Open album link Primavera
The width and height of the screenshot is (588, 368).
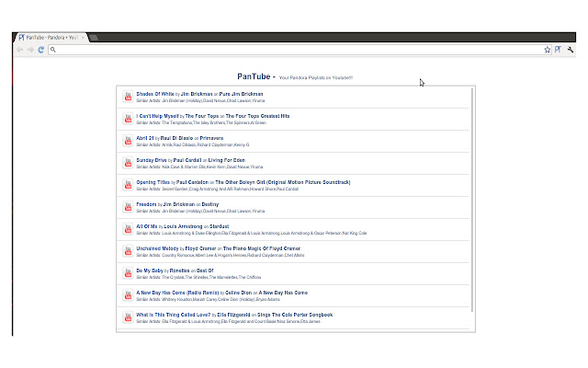[211, 138]
